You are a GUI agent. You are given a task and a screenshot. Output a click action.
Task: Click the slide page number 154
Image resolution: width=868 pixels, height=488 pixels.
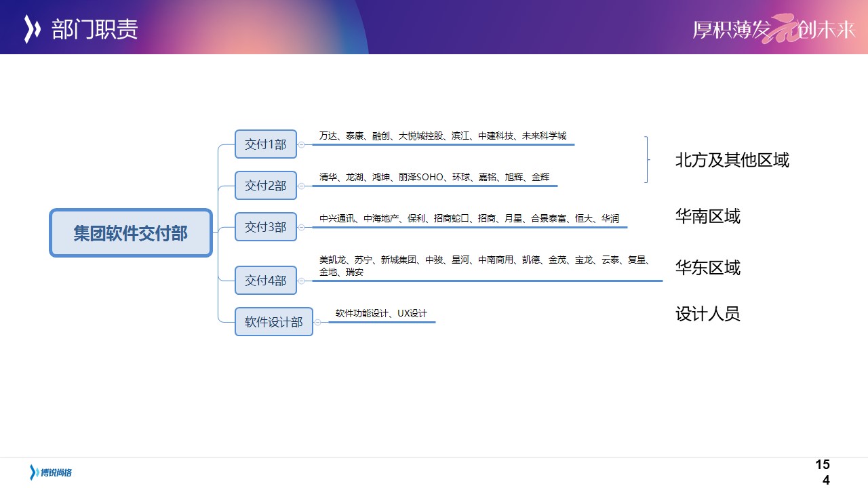(x=823, y=472)
